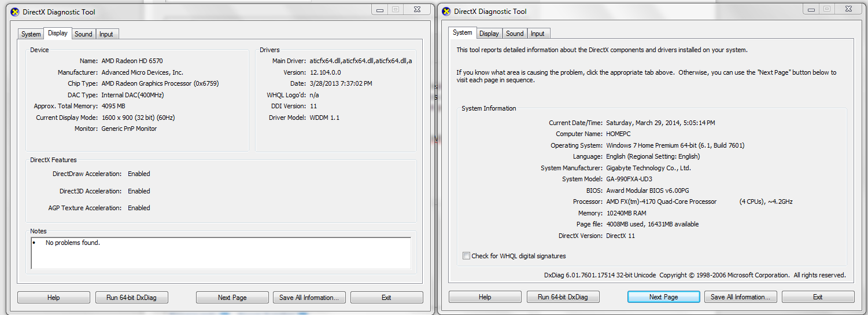Image resolution: width=868 pixels, height=315 pixels.
Task: Click chip type AMD Radeon Graphics Processor value
Action: click(x=160, y=83)
